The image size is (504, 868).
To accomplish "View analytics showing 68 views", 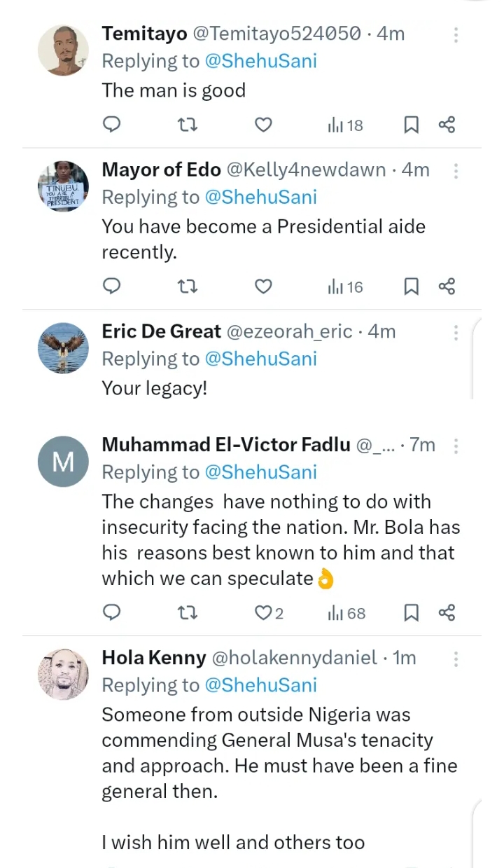I will [x=346, y=613].
